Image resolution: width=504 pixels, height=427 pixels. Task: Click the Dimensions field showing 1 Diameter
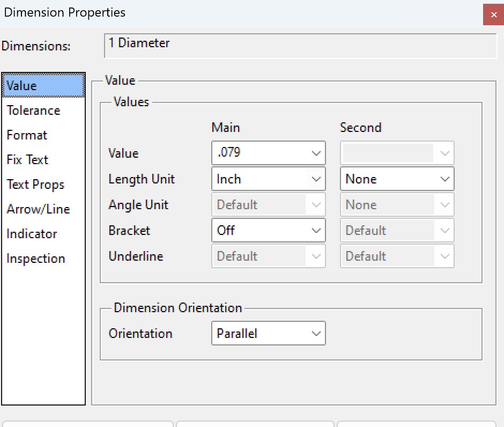coord(300,46)
